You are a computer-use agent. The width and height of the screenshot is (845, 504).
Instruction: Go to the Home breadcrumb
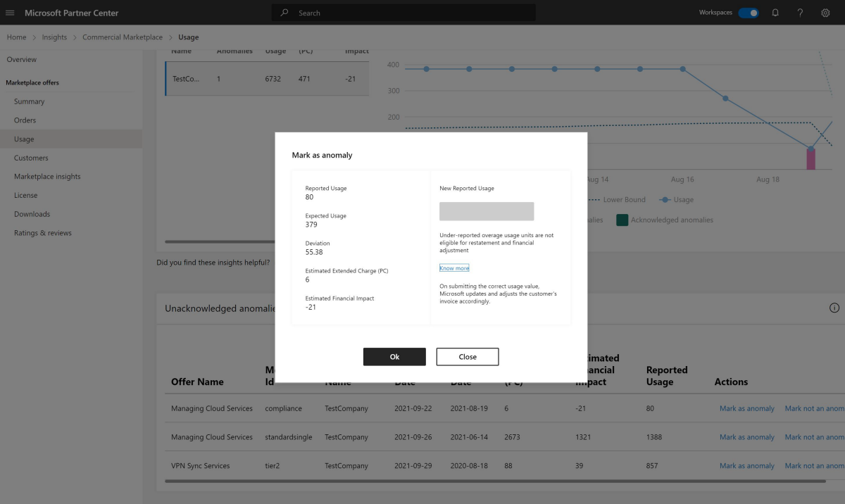[x=16, y=37]
